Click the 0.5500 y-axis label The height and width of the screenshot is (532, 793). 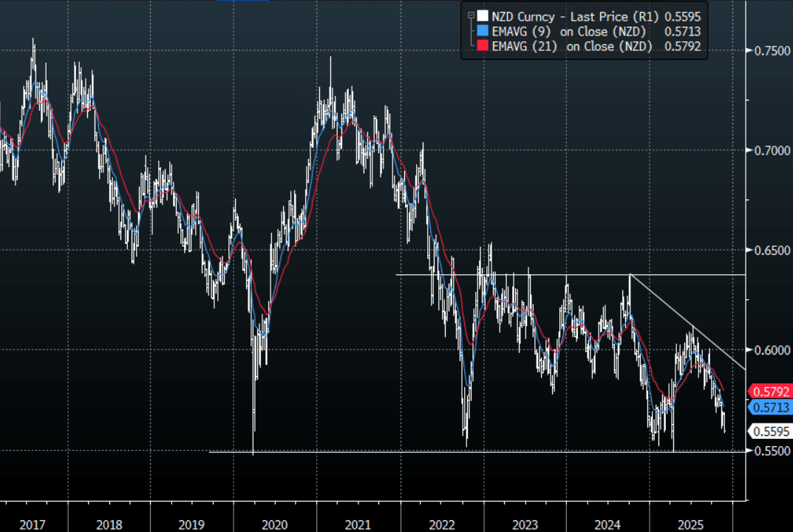(x=772, y=451)
